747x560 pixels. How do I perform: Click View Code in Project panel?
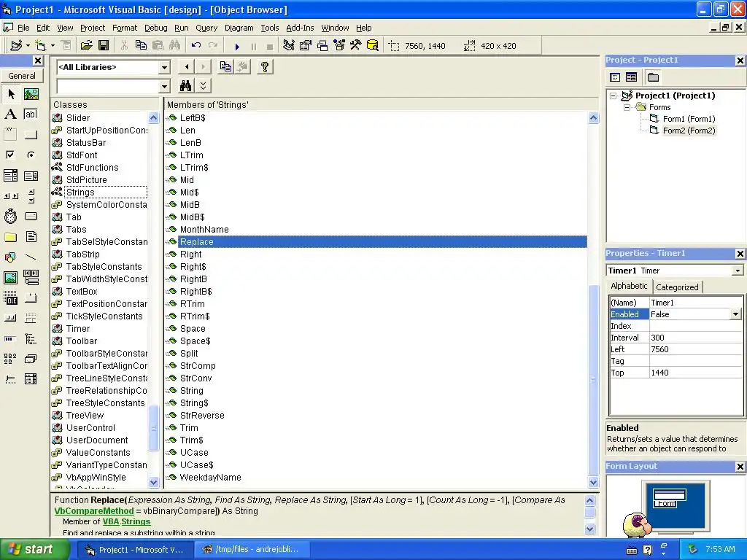[615, 77]
